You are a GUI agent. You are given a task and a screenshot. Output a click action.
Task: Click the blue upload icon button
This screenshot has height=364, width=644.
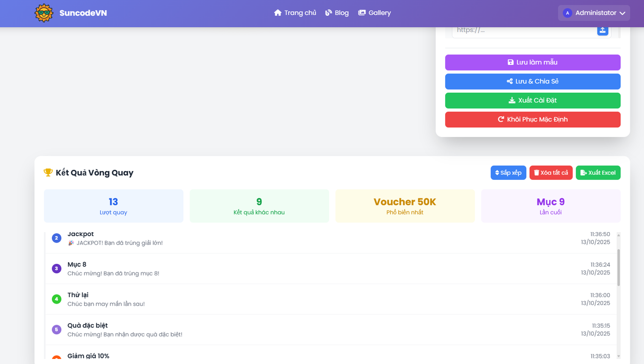coord(603,30)
